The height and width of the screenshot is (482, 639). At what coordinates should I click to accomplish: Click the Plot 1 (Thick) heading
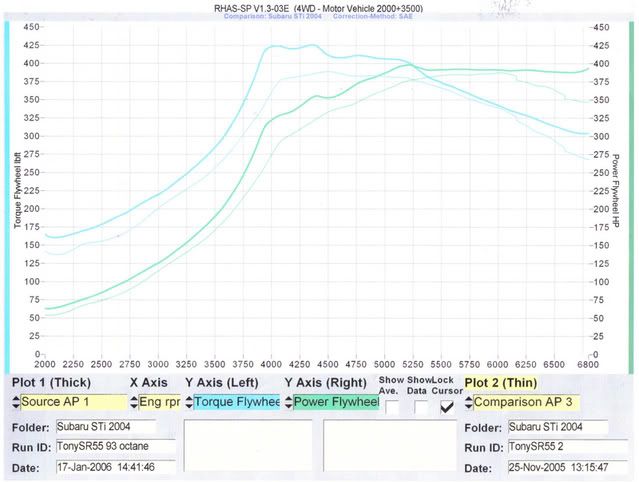click(51, 383)
